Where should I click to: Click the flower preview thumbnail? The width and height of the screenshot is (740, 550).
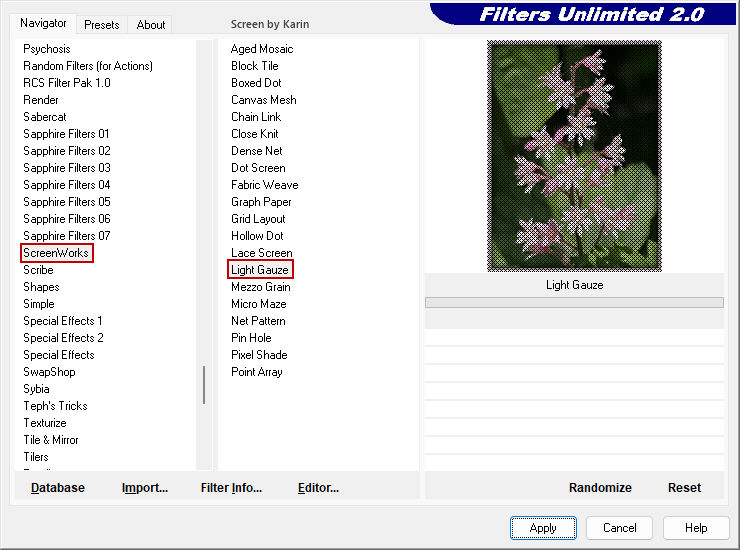pos(574,156)
